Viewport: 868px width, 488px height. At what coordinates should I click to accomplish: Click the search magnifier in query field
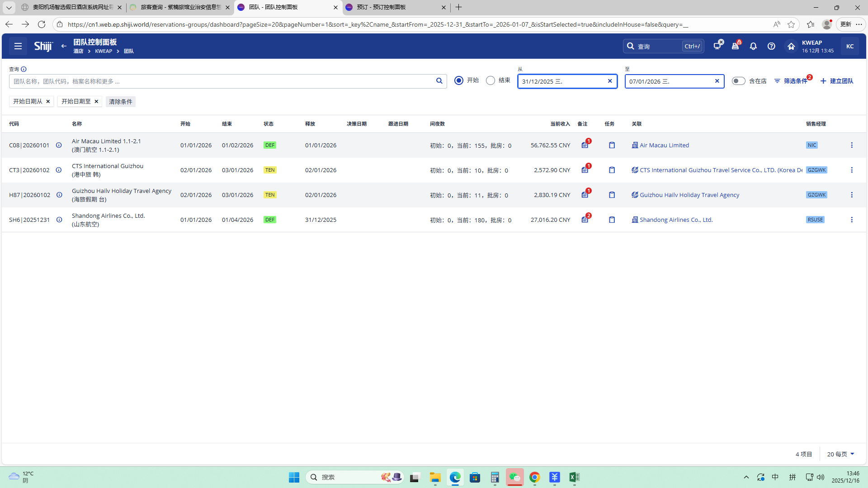point(439,81)
